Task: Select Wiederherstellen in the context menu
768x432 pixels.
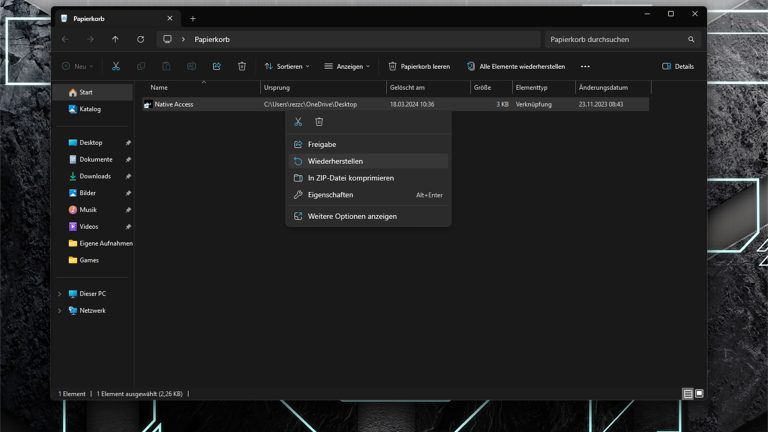Action: tap(335, 161)
